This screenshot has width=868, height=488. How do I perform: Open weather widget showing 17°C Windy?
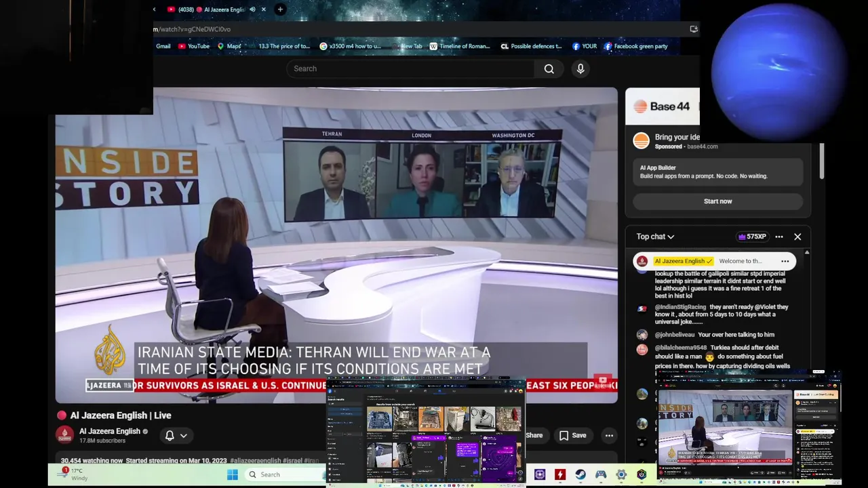73,474
